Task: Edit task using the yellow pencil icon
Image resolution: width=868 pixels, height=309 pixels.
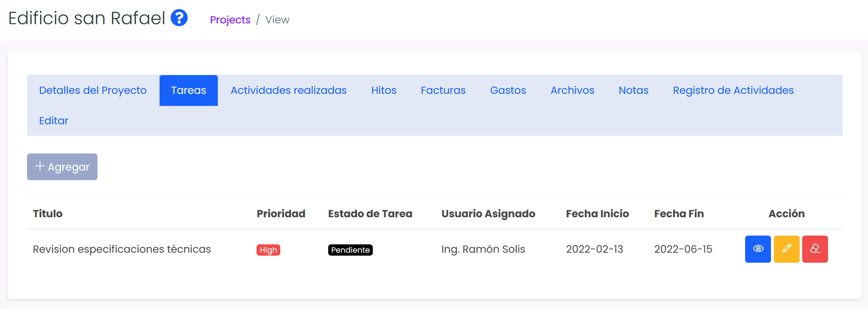Action: 786,249
